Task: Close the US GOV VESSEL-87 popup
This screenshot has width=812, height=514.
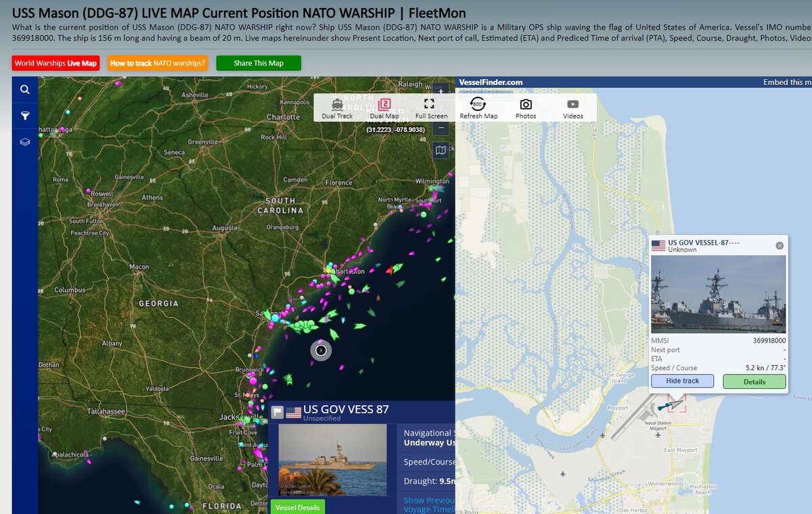Action: pyautogui.click(x=780, y=246)
